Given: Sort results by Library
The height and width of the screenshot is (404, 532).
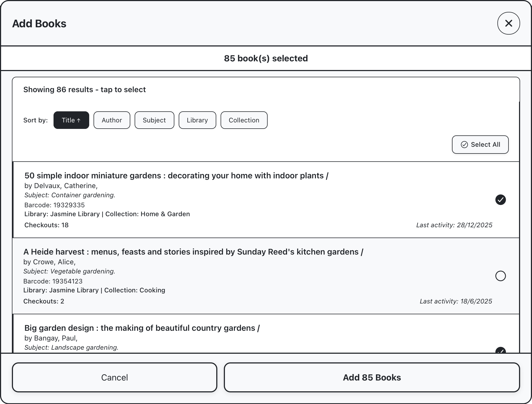Looking at the screenshot, I should [197, 120].
